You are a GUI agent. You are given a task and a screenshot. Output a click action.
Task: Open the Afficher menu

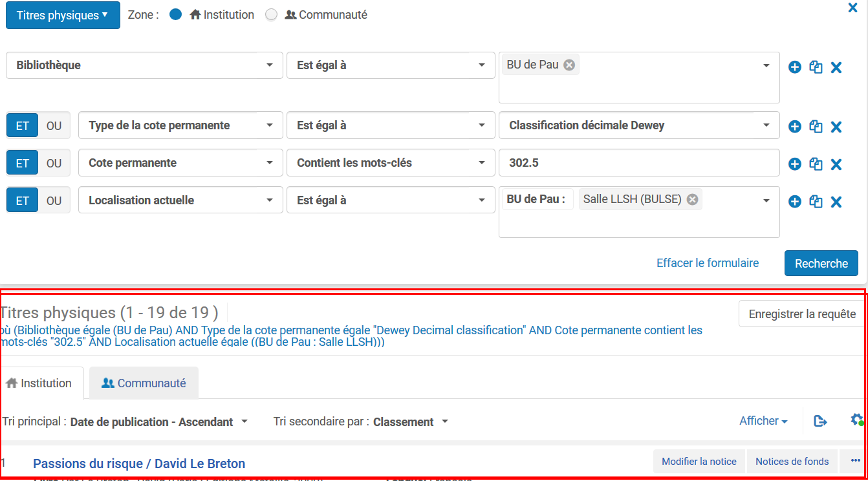pos(763,422)
